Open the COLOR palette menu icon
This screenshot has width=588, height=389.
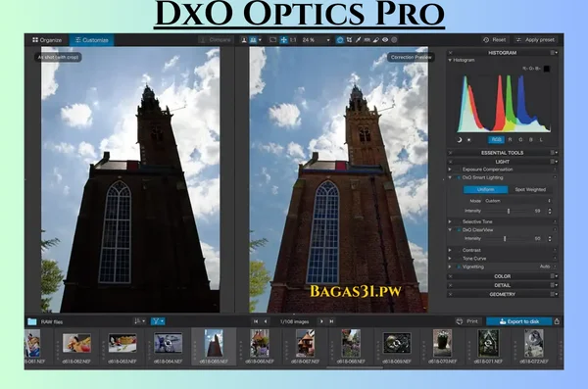click(x=554, y=276)
